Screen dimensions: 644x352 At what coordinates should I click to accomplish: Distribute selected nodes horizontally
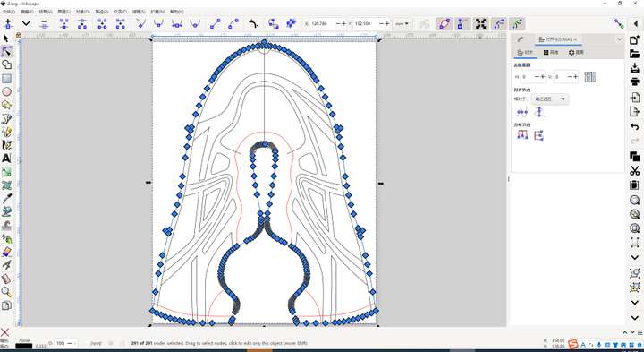coord(522,135)
